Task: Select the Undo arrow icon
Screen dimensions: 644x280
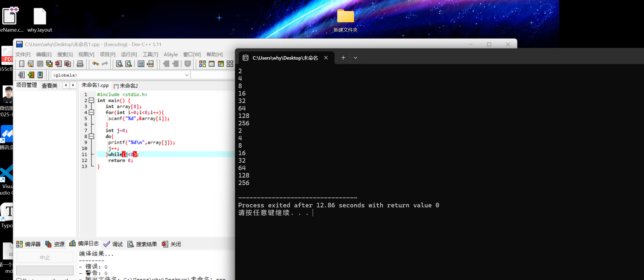Action: [95, 64]
